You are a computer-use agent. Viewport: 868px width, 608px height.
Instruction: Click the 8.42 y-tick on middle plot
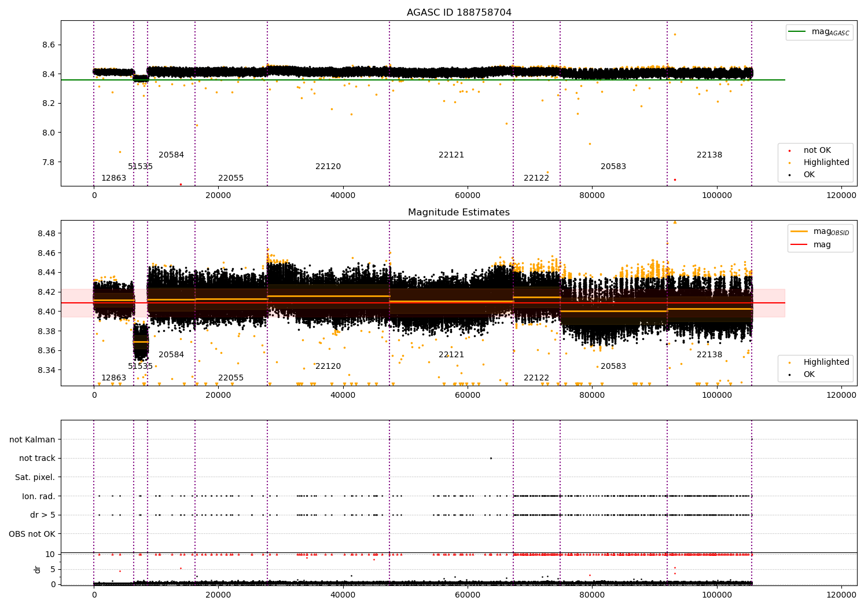[46, 292]
